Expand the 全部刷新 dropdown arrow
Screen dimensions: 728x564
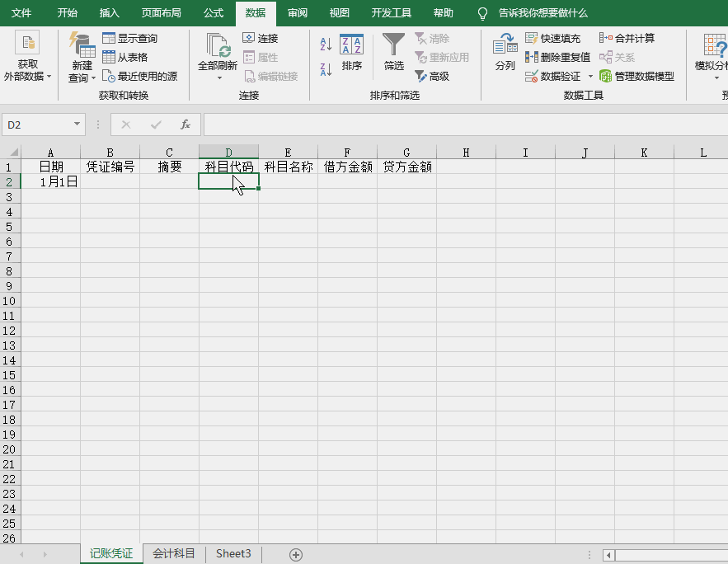point(219,78)
